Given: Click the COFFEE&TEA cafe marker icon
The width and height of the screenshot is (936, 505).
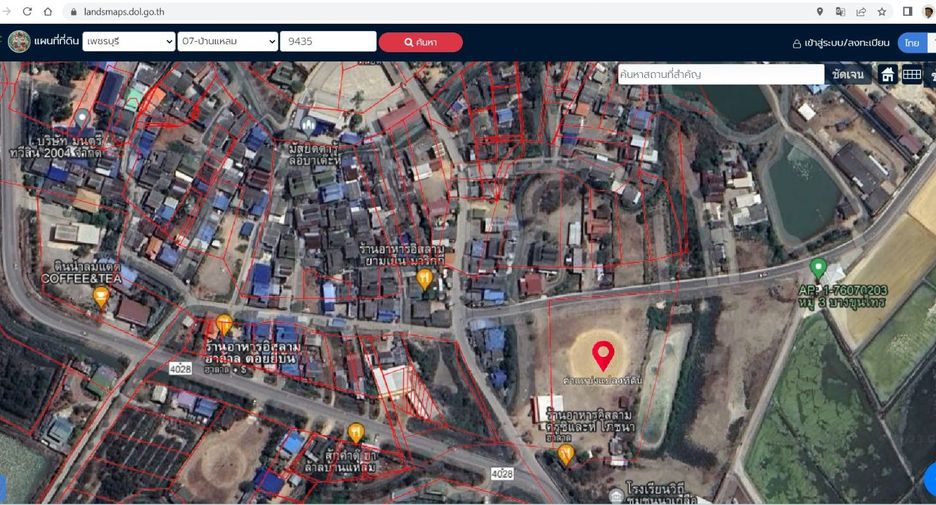Looking at the screenshot, I should point(101,296).
